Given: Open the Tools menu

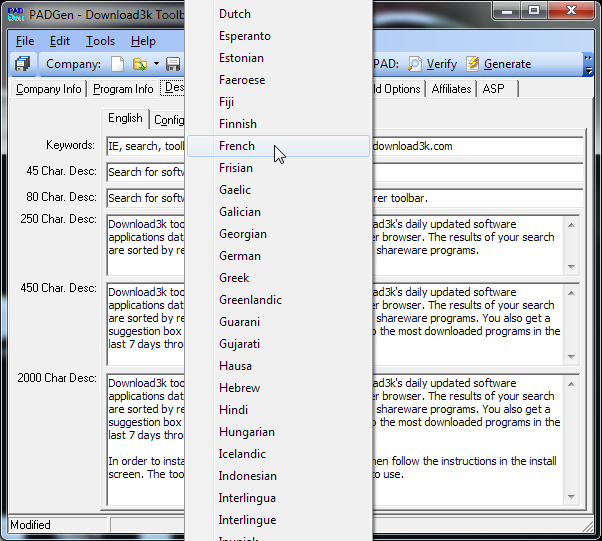Looking at the screenshot, I should tap(100, 41).
